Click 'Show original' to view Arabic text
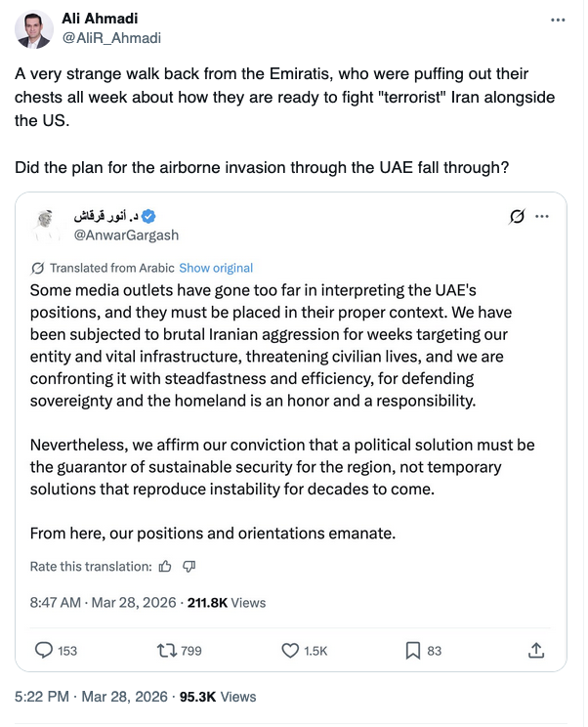 click(216, 268)
